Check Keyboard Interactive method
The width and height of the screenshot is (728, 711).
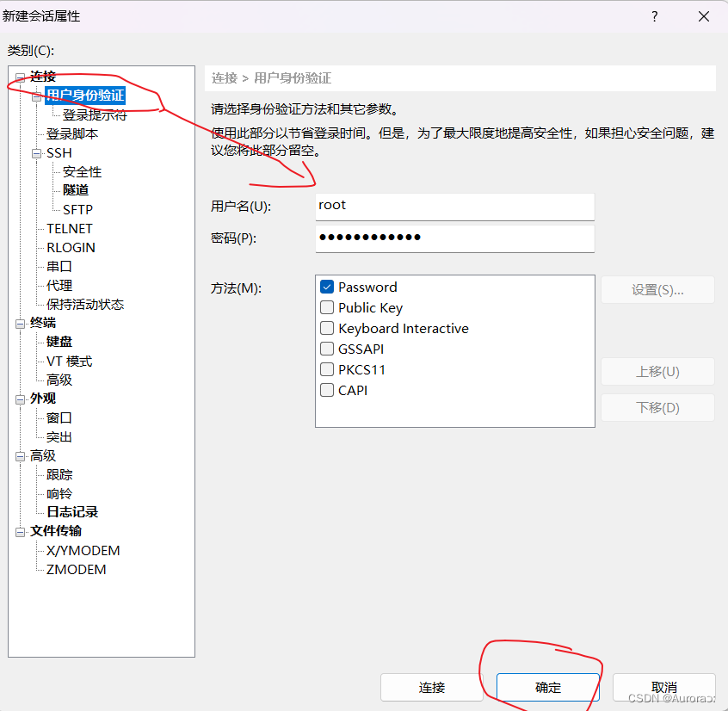coord(327,328)
